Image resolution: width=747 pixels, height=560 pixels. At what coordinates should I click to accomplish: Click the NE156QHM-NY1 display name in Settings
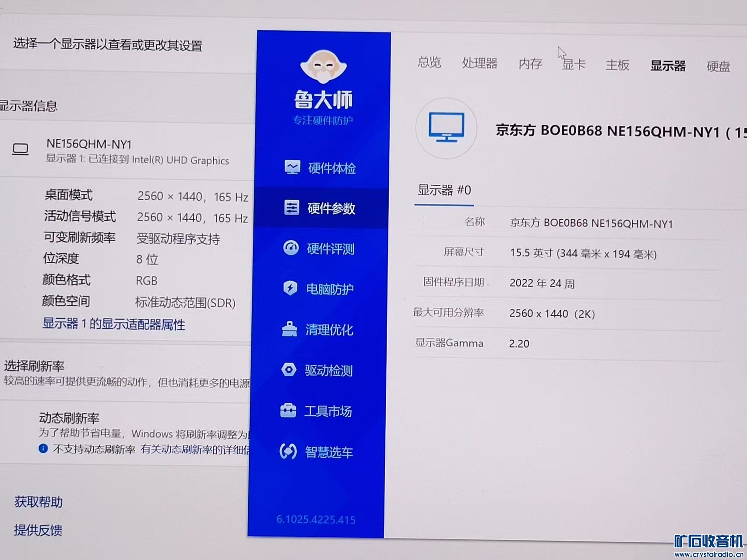click(89, 144)
